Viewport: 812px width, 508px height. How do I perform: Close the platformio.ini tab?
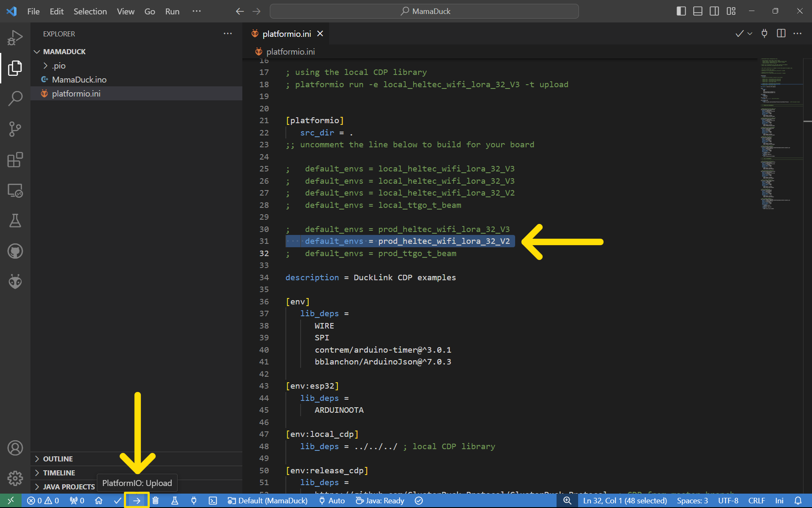(x=320, y=33)
